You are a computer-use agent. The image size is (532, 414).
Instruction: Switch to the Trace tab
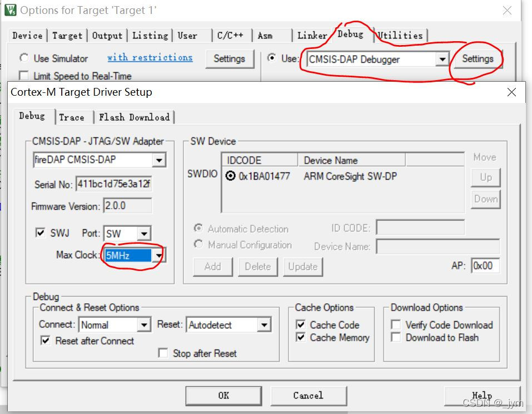click(72, 117)
